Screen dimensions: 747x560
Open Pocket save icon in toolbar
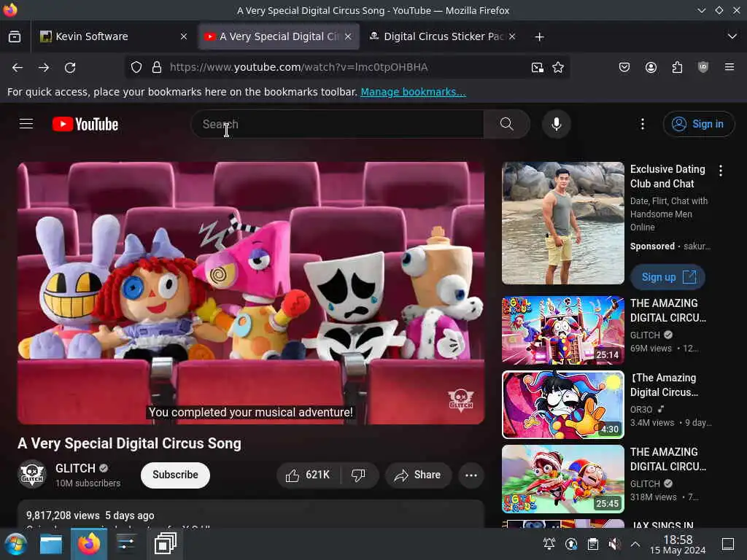(624, 67)
